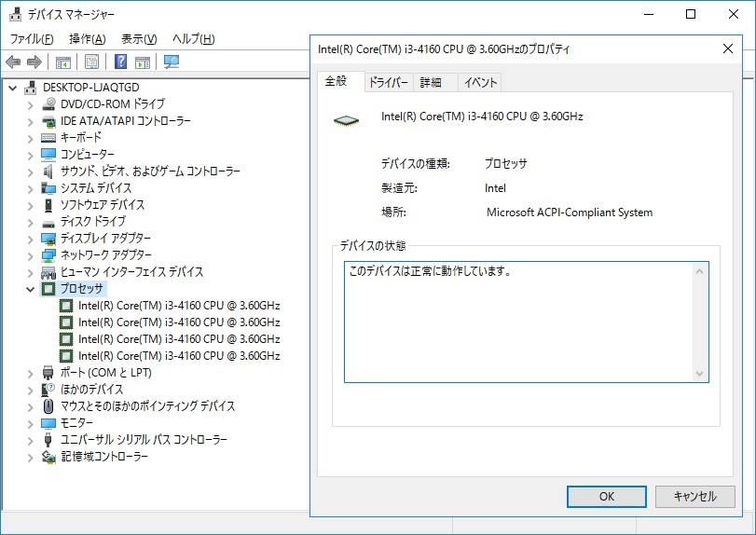This screenshot has width=756, height=535.
Task: Click the USB controller category icon
Action: [x=48, y=440]
